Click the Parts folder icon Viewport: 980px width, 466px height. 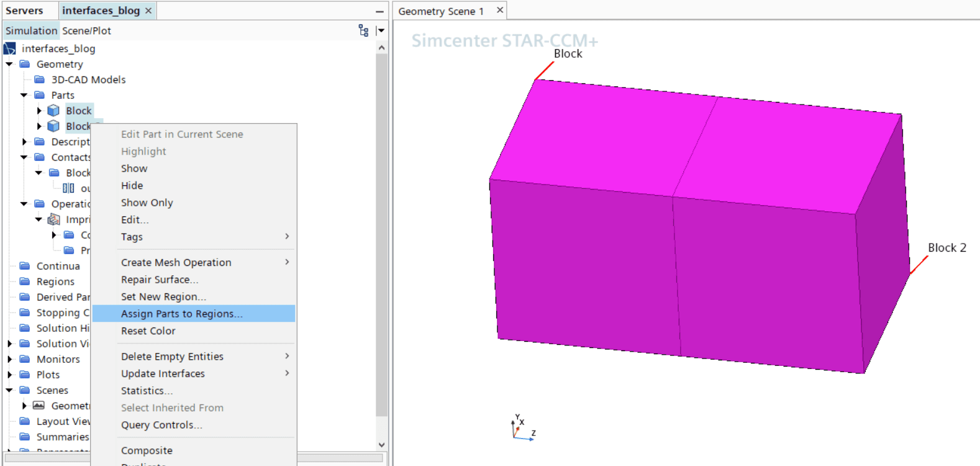40,95
